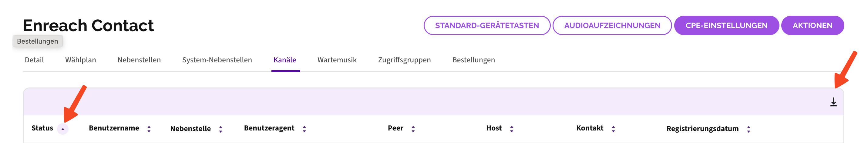868x155 pixels.
Task: Toggle Status column sort arrow
Action: (x=63, y=129)
